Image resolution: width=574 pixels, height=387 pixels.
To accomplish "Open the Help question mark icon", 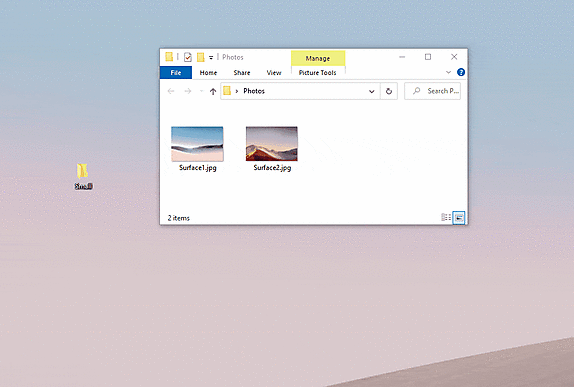I will tap(461, 72).
